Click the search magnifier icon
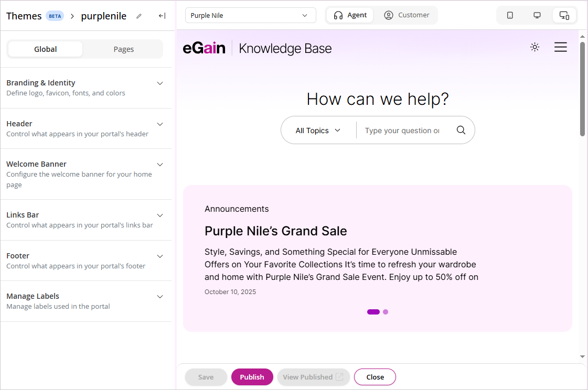Image resolution: width=588 pixels, height=390 pixels. 461,131
